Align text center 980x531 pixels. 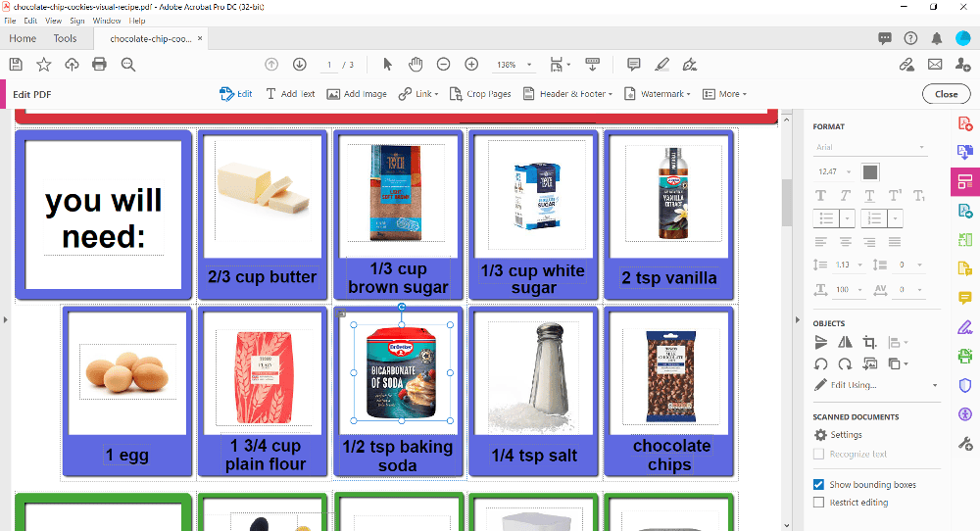[845, 242]
